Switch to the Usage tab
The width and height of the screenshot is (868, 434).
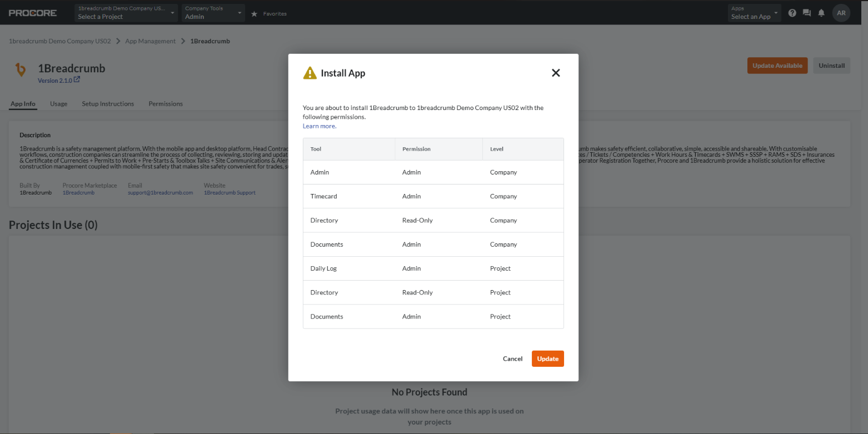58,104
